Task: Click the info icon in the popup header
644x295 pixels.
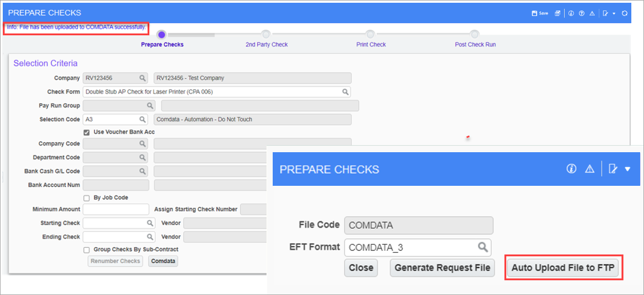Action: point(571,169)
